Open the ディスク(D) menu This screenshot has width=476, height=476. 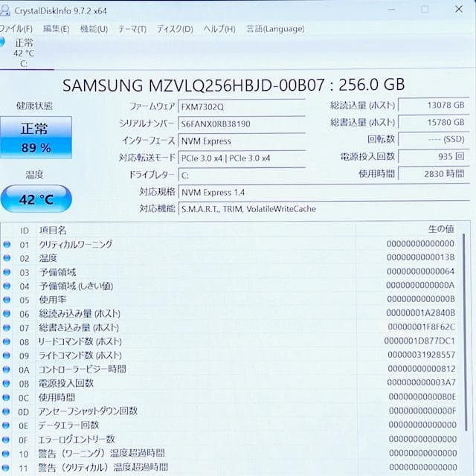[175, 29]
